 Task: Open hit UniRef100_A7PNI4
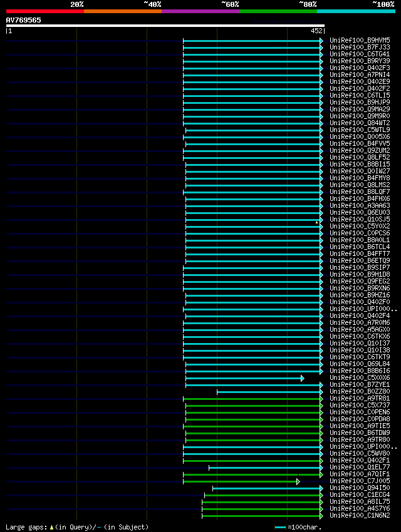tap(360, 74)
